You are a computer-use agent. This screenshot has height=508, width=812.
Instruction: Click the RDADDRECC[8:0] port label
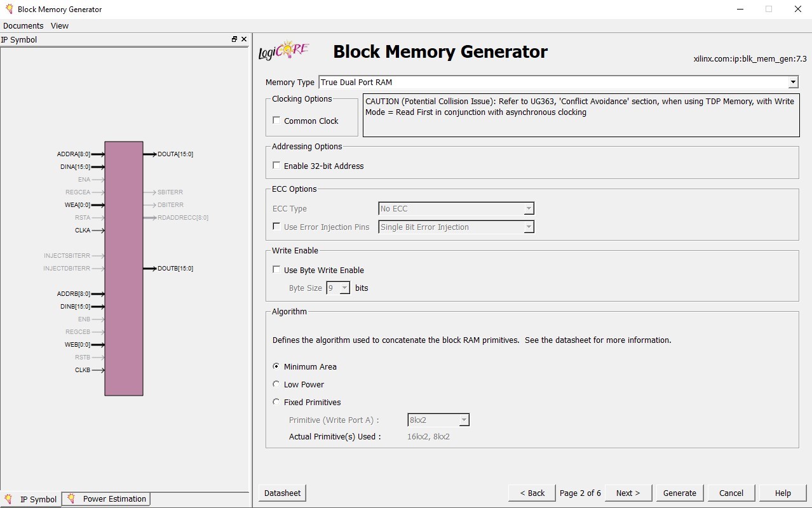coord(183,218)
